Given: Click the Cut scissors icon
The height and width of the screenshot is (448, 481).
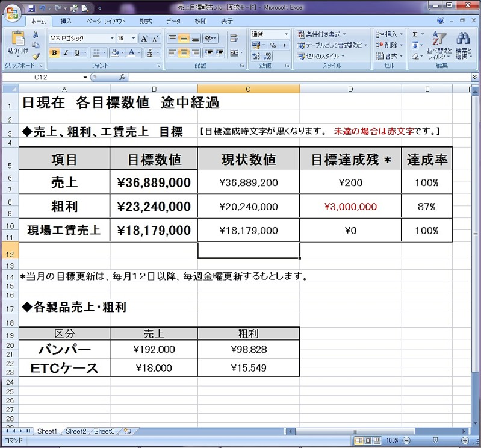Looking at the screenshot, I should pos(36,34).
